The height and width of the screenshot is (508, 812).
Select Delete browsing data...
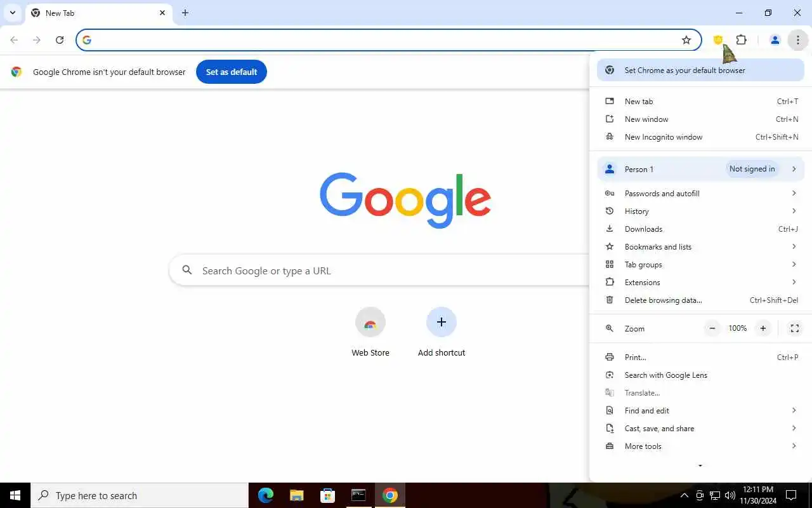700,300
